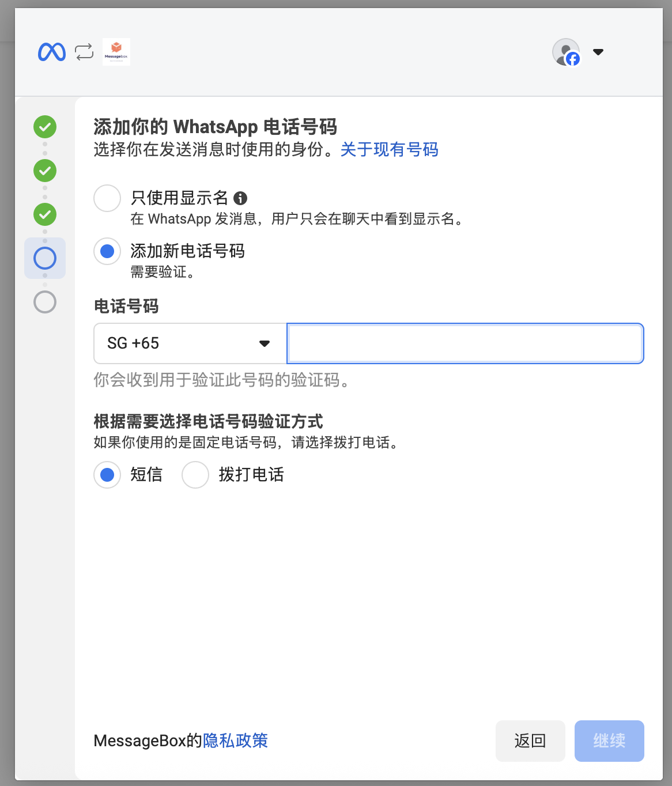Click the 继续 button

[x=609, y=741]
